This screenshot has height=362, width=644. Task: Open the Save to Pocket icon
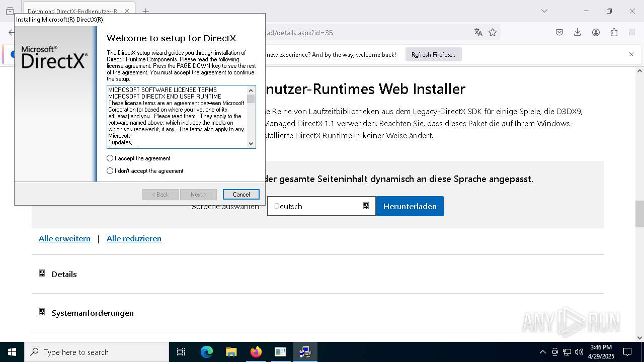[559, 32]
